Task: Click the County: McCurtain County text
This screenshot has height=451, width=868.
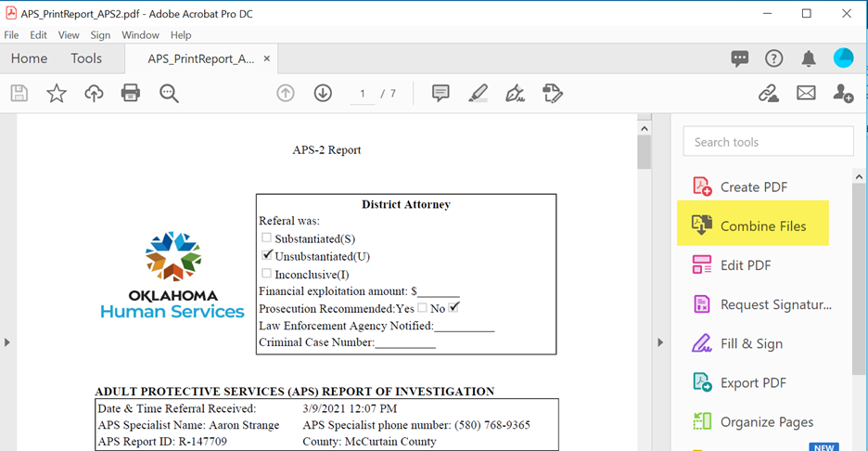Action: [369, 442]
